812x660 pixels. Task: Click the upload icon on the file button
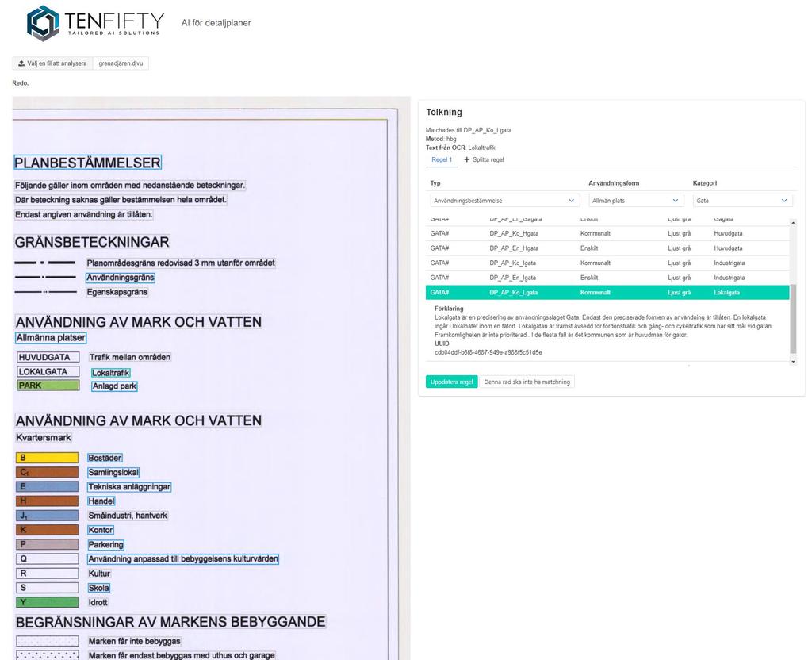[x=21, y=63]
